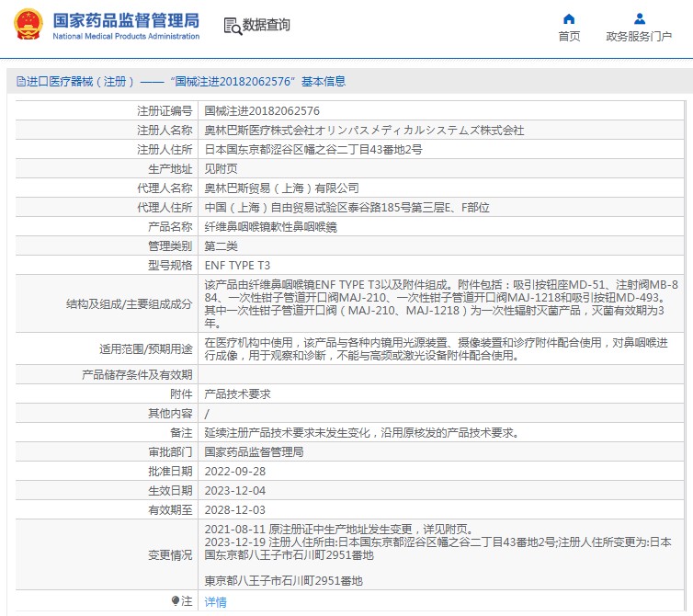The width and height of the screenshot is (693, 616).
Task: Click 审批部门 value 国家药品监督管理局
Action: point(254,452)
